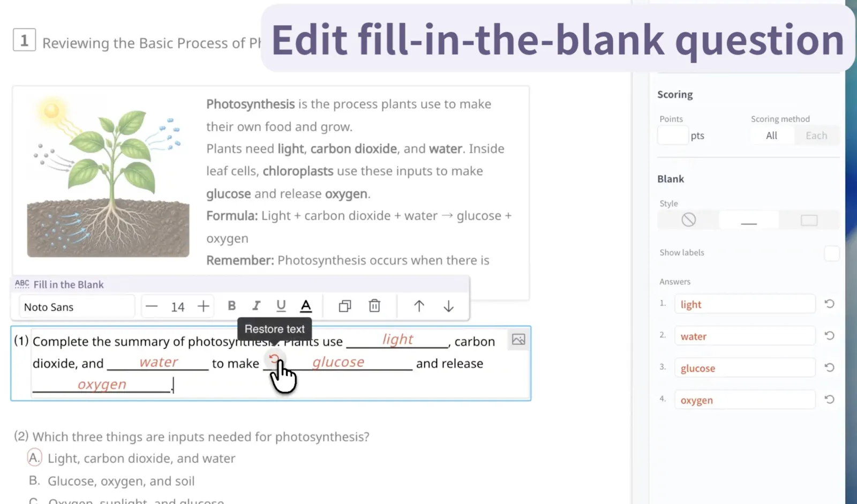The height and width of the screenshot is (504, 857).
Task: Click the Scoring section heading
Action: tap(675, 94)
